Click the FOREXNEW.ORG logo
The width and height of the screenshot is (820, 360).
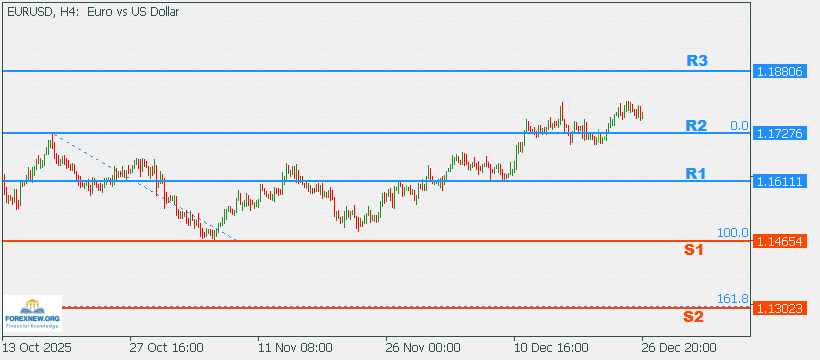point(32,313)
